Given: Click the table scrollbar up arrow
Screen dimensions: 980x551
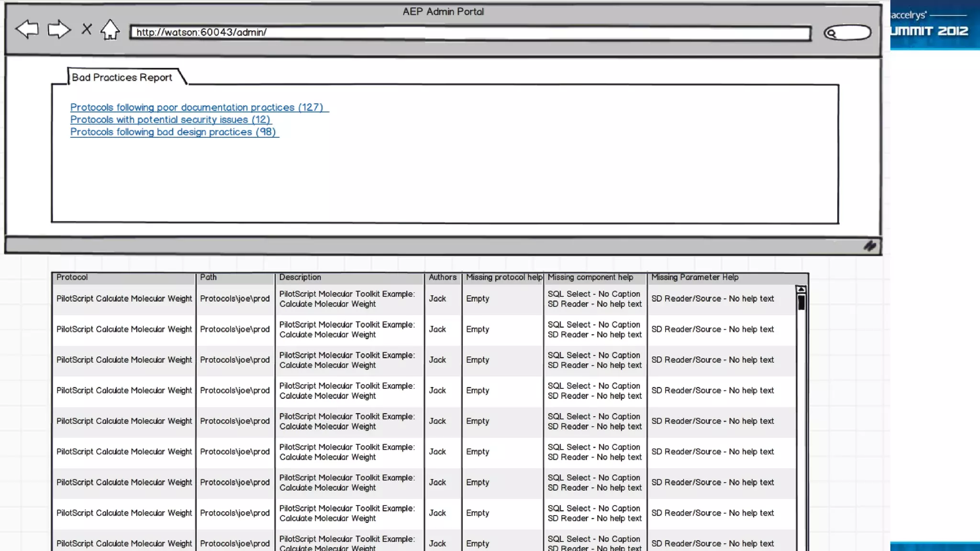Looking at the screenshot, I should 801,289.
